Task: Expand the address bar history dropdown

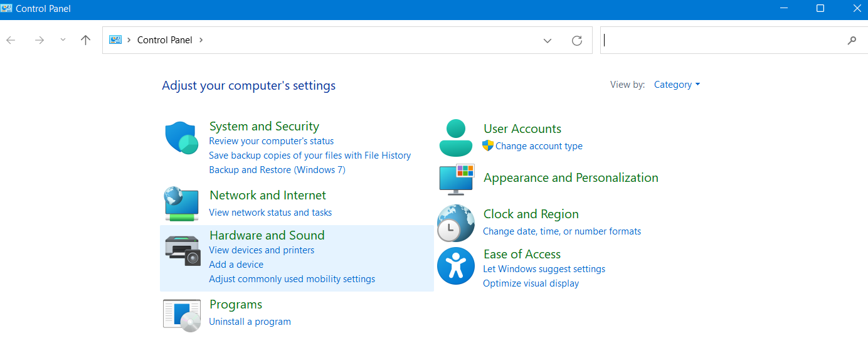Action: pyautogui.click(x=548, y=40)
